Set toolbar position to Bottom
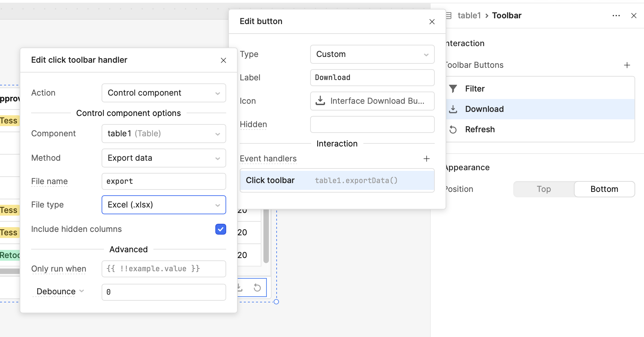Image resolution: width=644 pixels, height=337 pixels. (604, 189)
